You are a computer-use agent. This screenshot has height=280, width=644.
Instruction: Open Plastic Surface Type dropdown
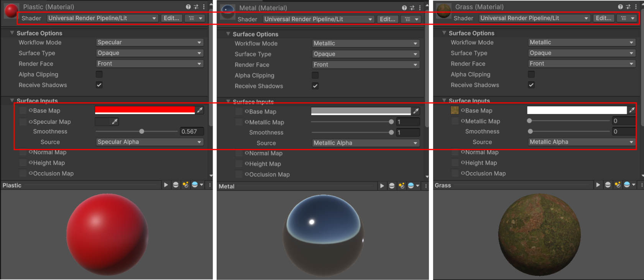[149, 53]
